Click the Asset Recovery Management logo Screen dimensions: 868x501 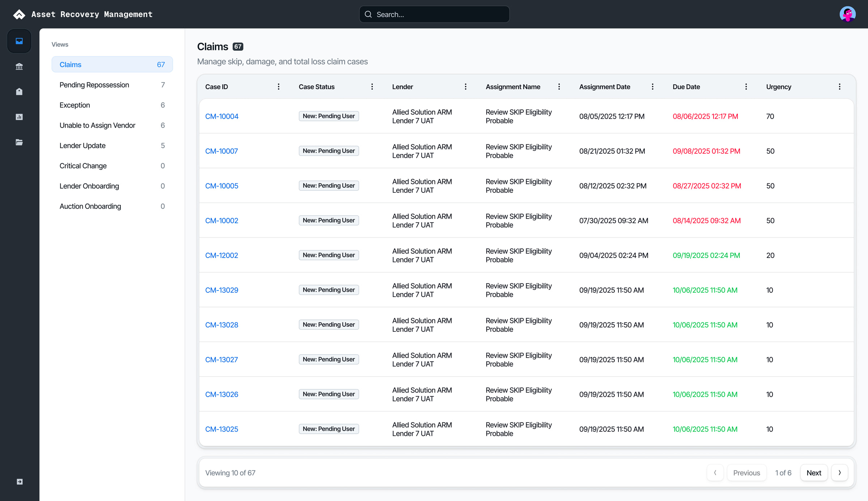coord(19,14)
